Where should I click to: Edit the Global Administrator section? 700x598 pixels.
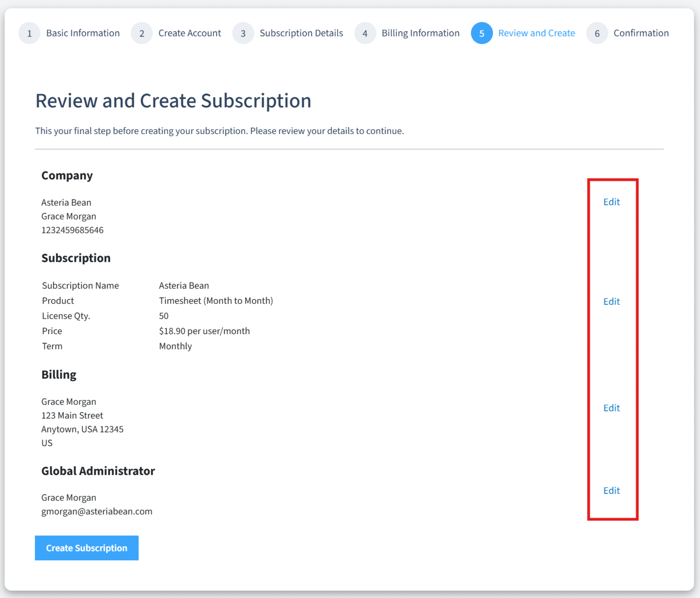click(x=611, y=491)
